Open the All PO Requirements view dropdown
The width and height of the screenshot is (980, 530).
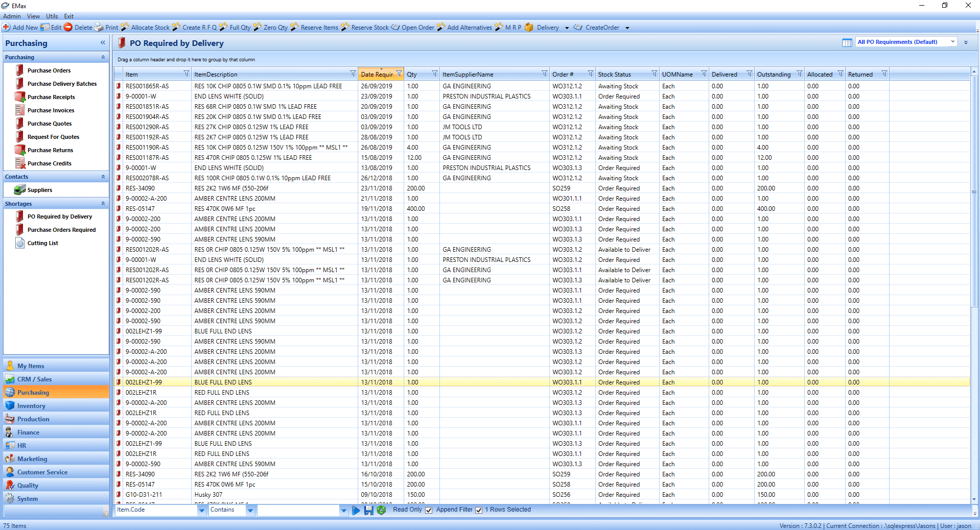(952, 42)
